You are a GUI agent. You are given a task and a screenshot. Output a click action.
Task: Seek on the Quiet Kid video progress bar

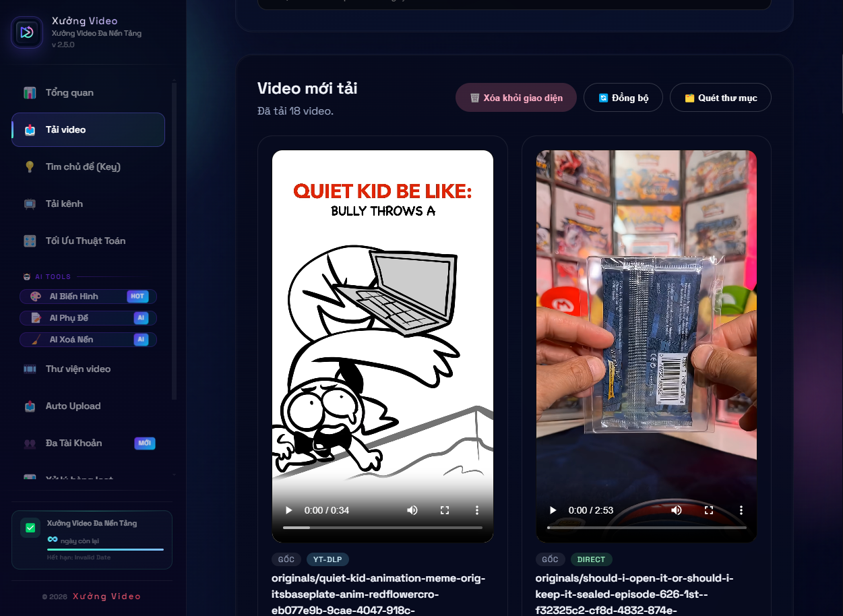click(x=383, y=528)
